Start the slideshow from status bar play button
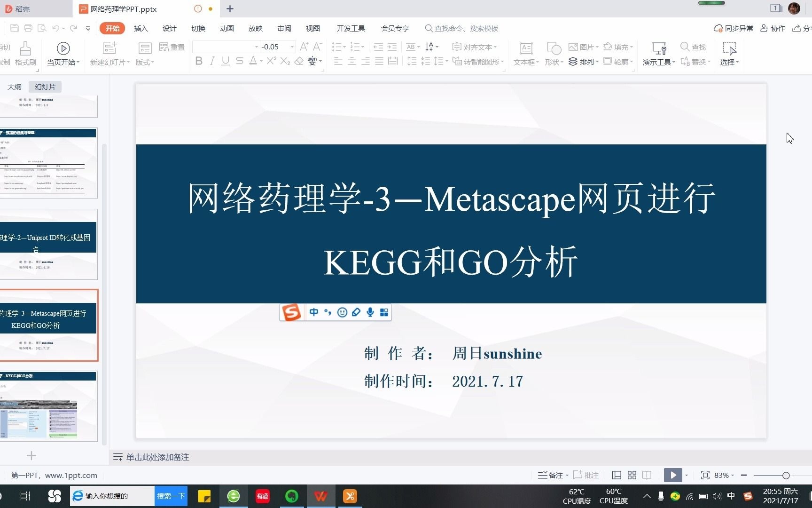 pyautogui.click(x=673, y=475)
